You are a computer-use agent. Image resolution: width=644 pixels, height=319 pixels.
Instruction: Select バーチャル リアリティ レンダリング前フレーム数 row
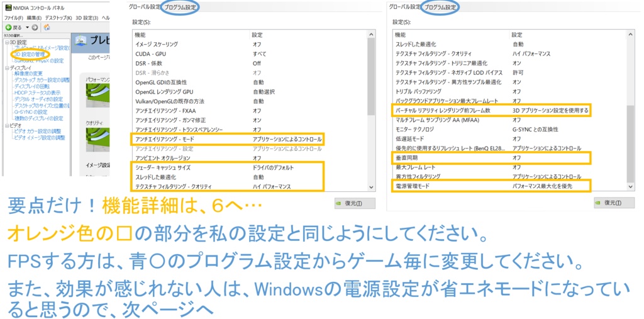(510, 111)
